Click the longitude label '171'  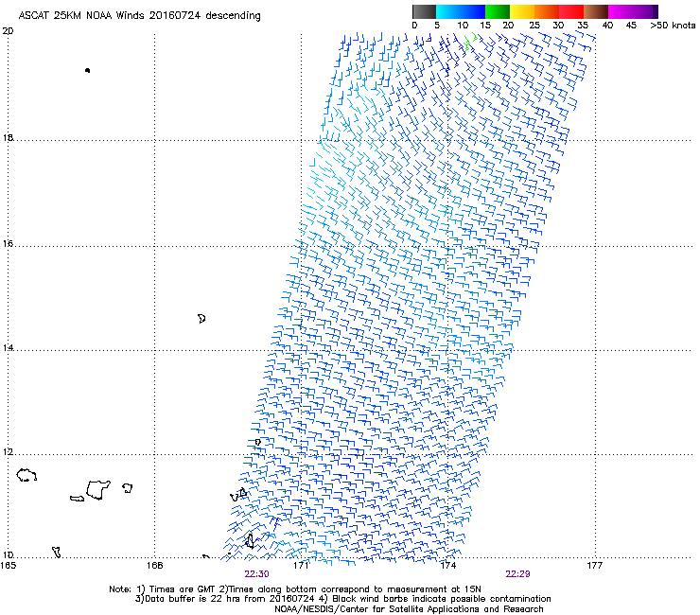(301, 566)
